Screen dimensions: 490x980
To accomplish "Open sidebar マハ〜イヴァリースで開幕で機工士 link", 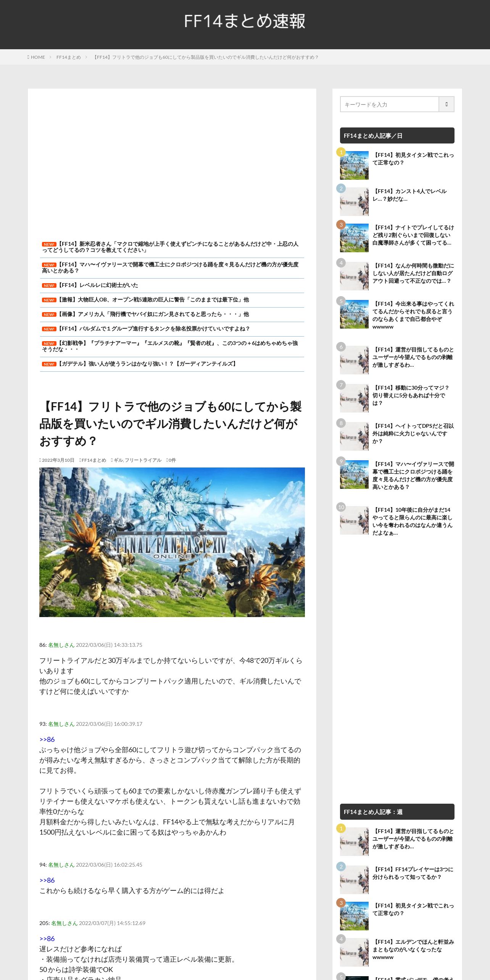I will 413,475.
